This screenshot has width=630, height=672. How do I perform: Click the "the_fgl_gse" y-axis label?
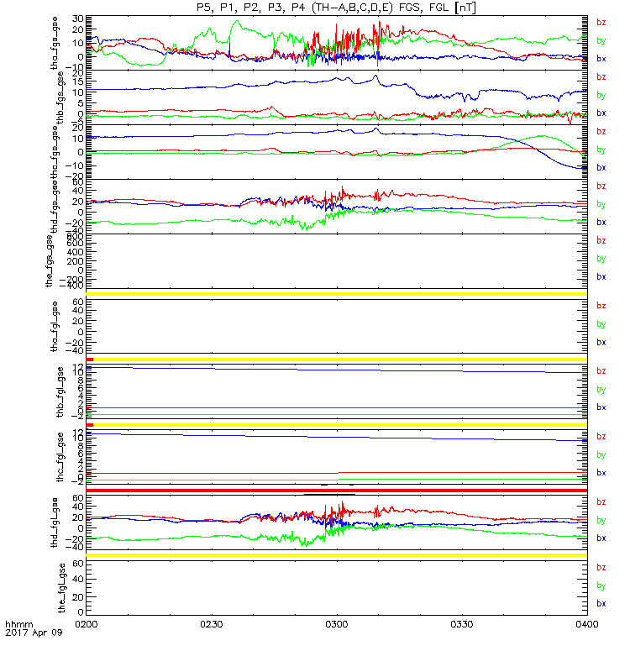pyautogui.click(x=61, y=588)
